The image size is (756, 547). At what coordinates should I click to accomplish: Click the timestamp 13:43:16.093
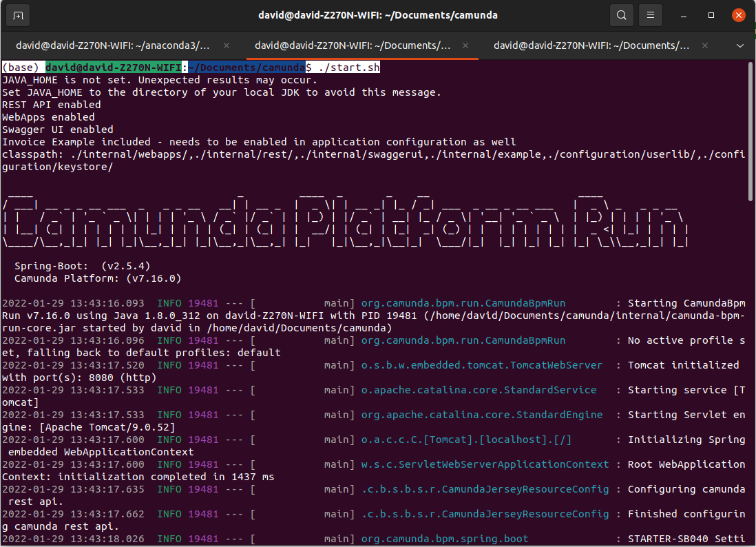coord(107,303)
